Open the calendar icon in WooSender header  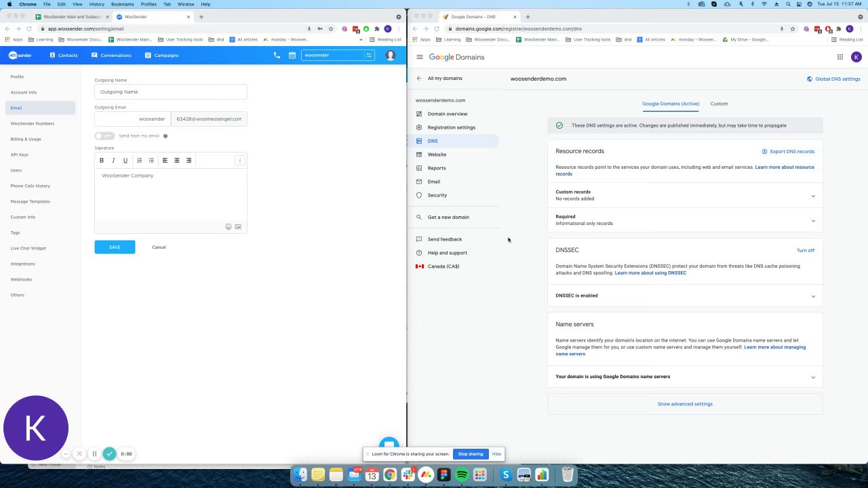[292, 56]
